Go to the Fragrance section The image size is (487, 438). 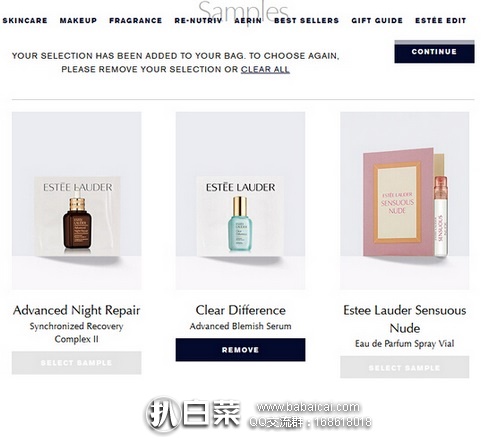click(136, 21)
